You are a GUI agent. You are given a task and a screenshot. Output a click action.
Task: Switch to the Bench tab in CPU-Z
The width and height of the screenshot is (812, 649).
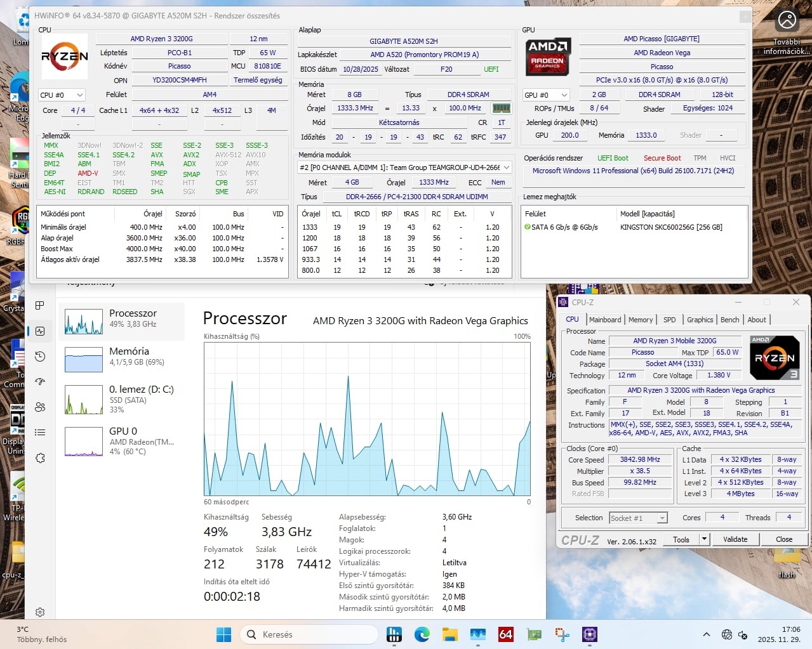730,320
